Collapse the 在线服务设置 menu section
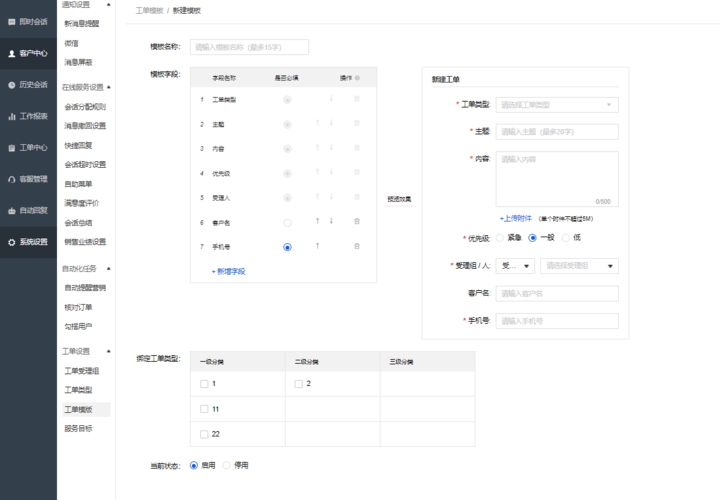Screen dimensions: 721x500 109,87
